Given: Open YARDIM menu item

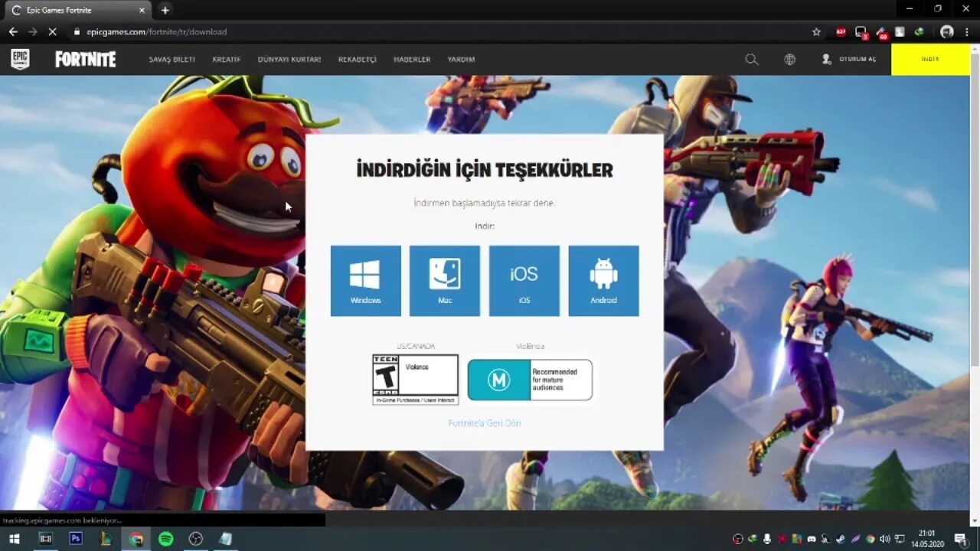Looking at the screenshot, I should coord(462,59).
